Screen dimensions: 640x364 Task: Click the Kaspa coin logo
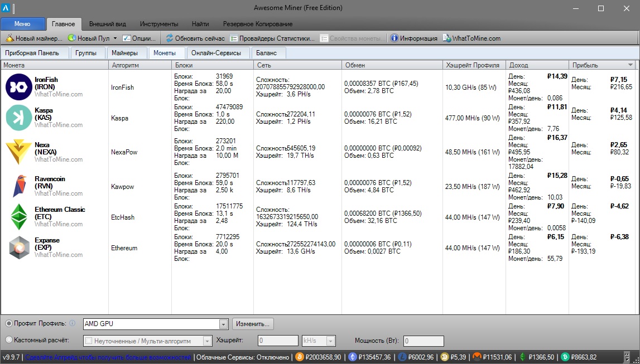click(19, 118)
